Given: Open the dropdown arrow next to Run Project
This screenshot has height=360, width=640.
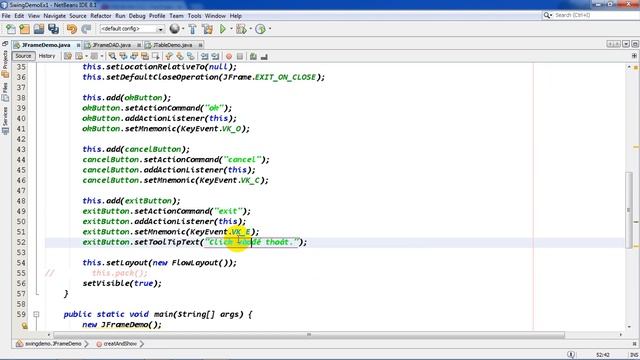Looking at the screenshot, I should (231, 29).
